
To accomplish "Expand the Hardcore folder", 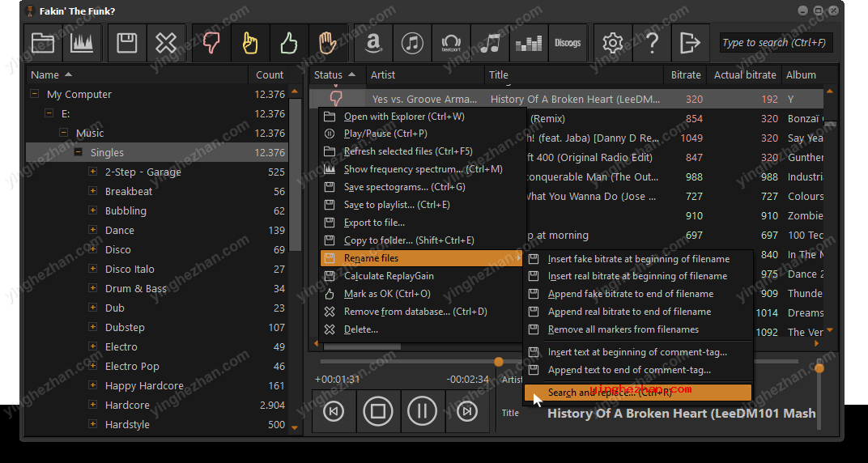I will pos(93,405).
